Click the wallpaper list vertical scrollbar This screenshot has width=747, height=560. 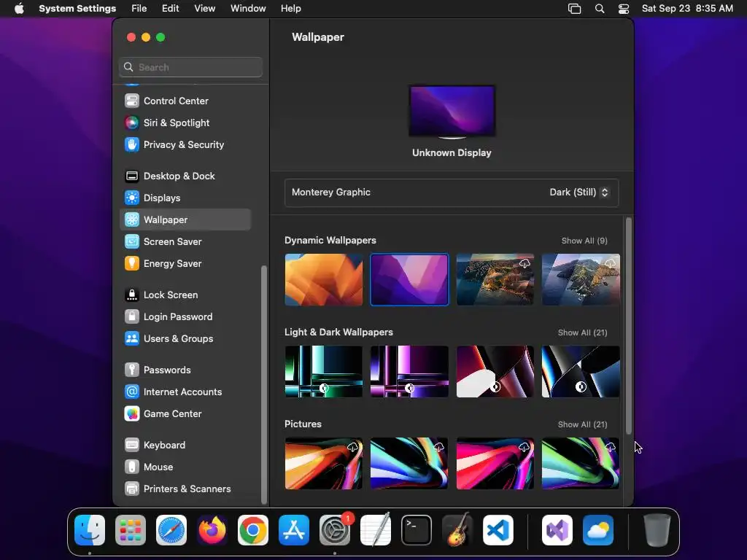click(629, 326)
